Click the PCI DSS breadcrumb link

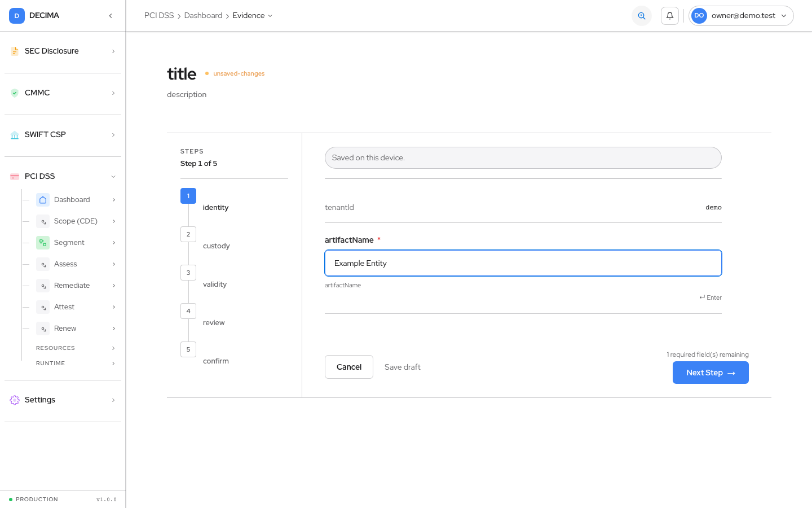pos(159,16)
